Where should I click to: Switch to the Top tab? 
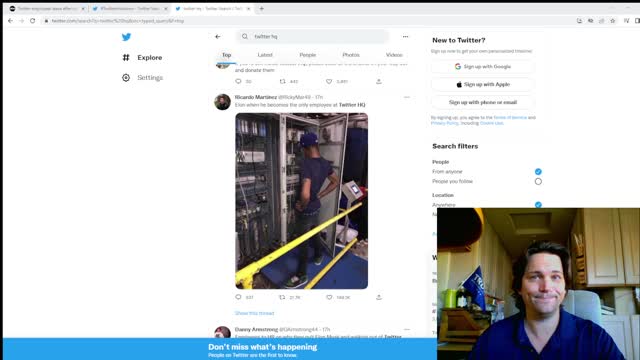227,55
